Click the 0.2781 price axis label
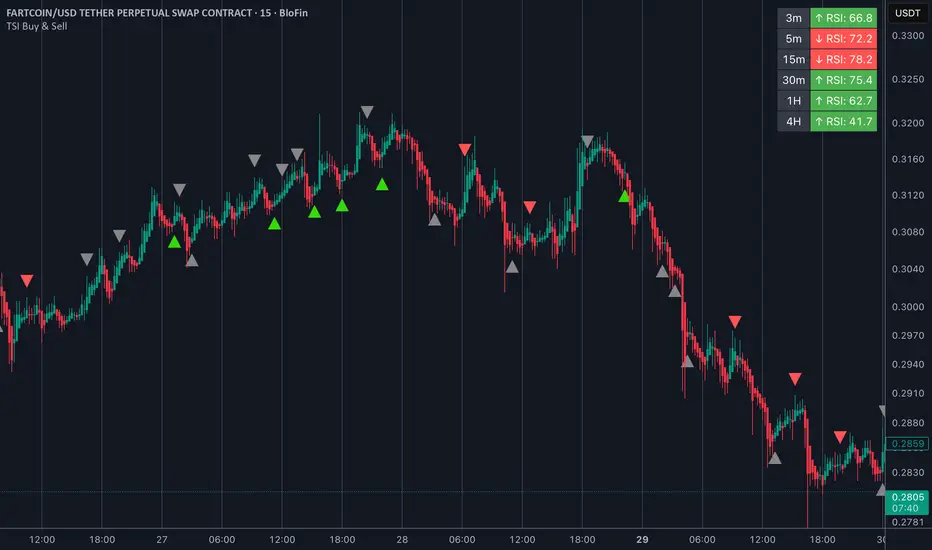 908,522
